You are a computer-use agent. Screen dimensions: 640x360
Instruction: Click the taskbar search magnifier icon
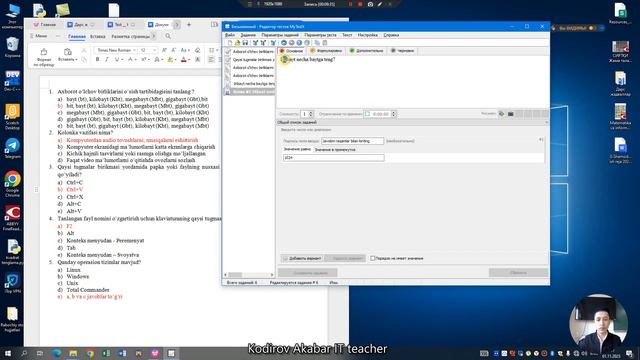[24, 353]
